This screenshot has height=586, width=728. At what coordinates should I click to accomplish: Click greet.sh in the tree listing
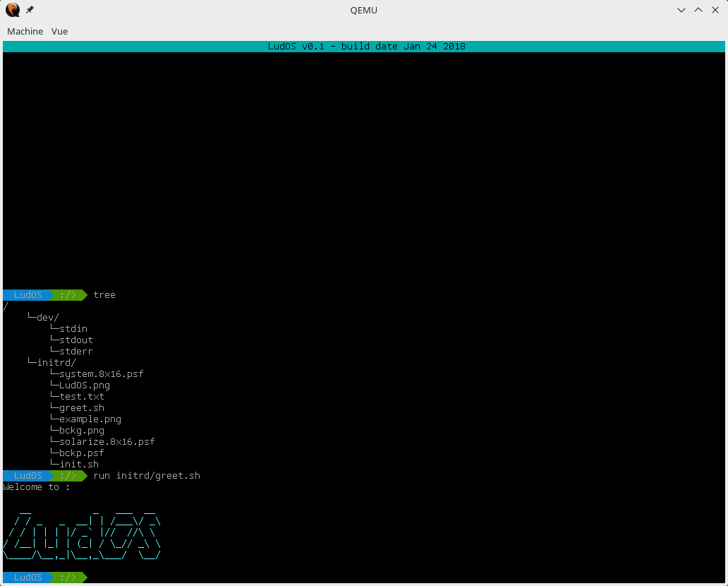click(82, 408)
